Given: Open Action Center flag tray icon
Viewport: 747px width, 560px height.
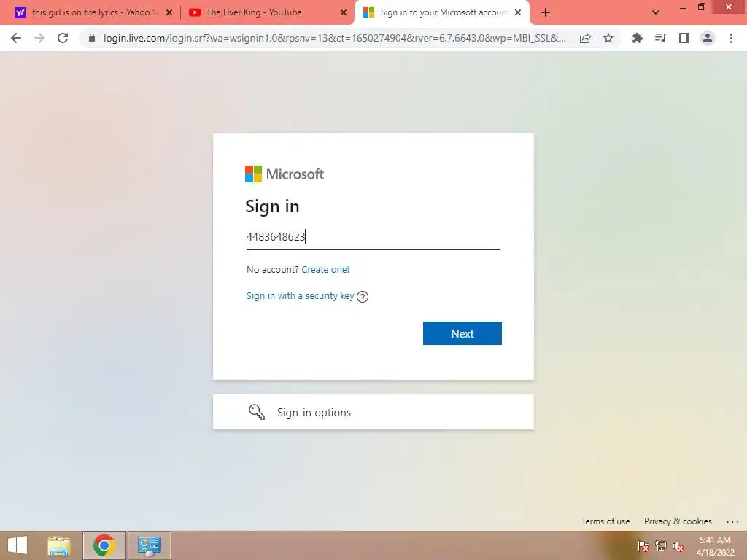Looking at the screenshot, I should (x=643, y=545).
